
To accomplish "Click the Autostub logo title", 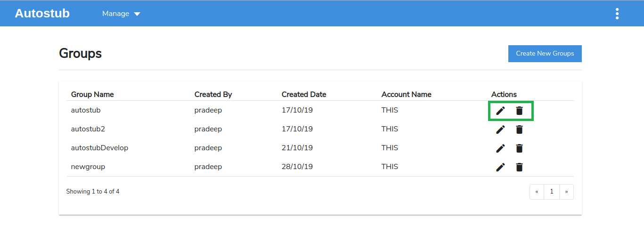I will tap(42, 13).
